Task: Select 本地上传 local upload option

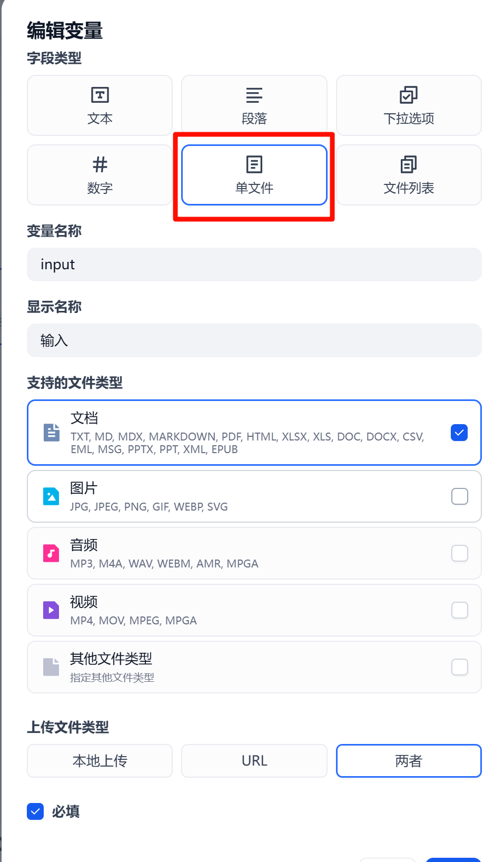Action: pyautogui.click(x=100, y=761)
